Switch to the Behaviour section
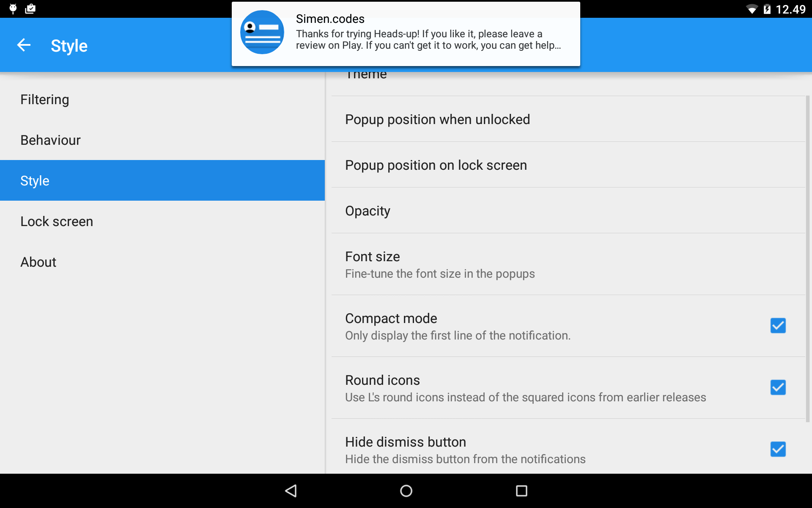The image size is (812, 508). [162, 140]
